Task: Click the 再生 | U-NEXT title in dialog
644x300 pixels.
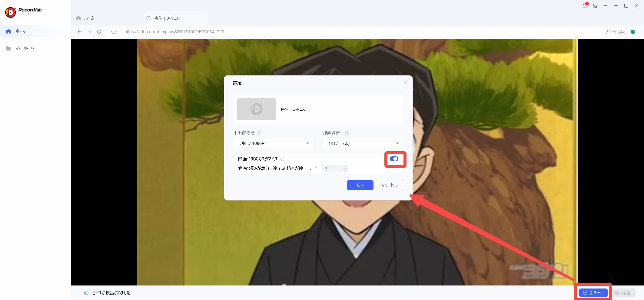Action: coord(294,109)
